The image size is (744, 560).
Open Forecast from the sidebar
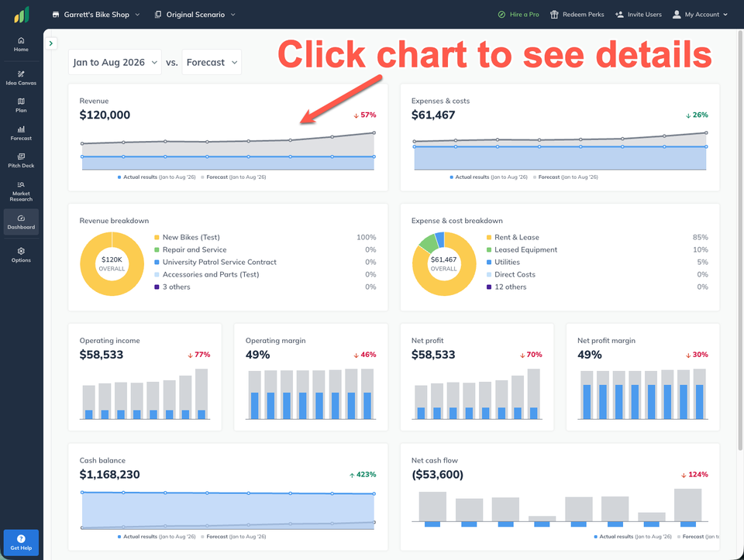pos(21,133)
